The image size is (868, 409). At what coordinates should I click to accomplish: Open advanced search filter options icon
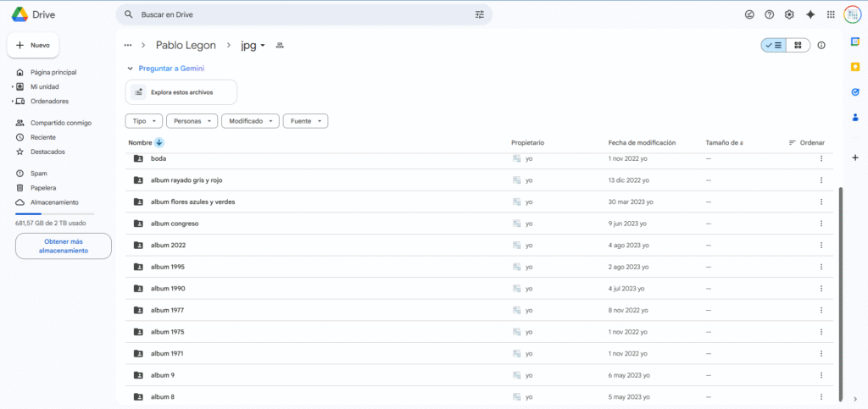(480, 15)
